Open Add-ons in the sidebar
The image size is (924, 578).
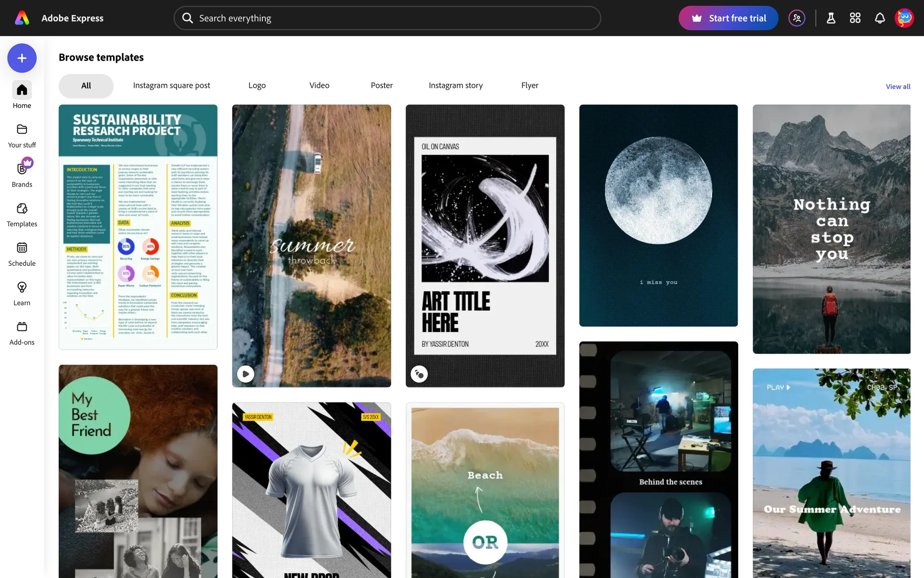[x=22, y=333]
